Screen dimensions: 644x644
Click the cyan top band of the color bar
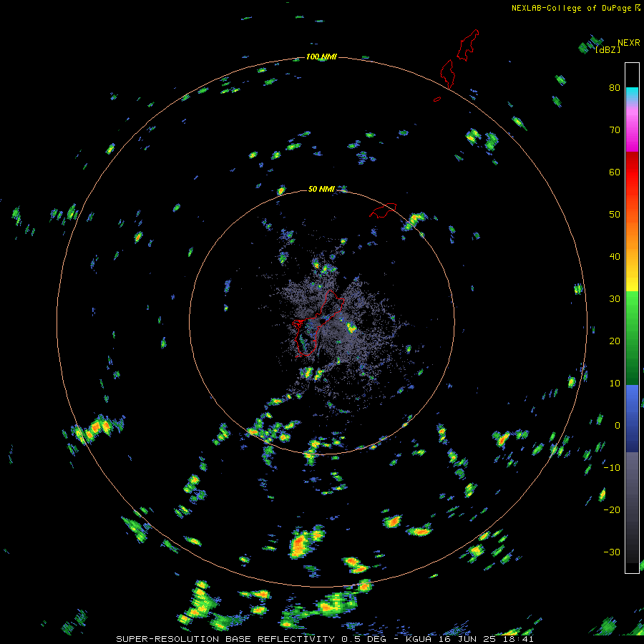pyautogui.click(x=632, y=94)
